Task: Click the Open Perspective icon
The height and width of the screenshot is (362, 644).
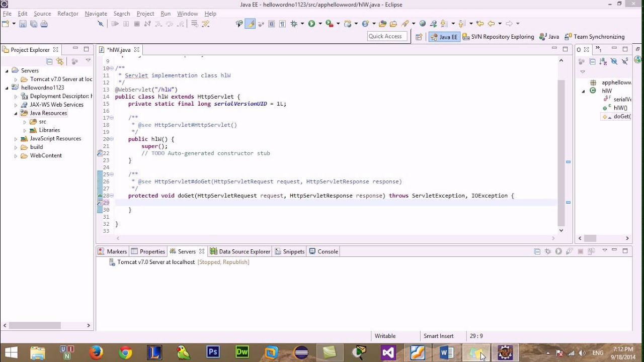Action: click(x=419, y=37)
